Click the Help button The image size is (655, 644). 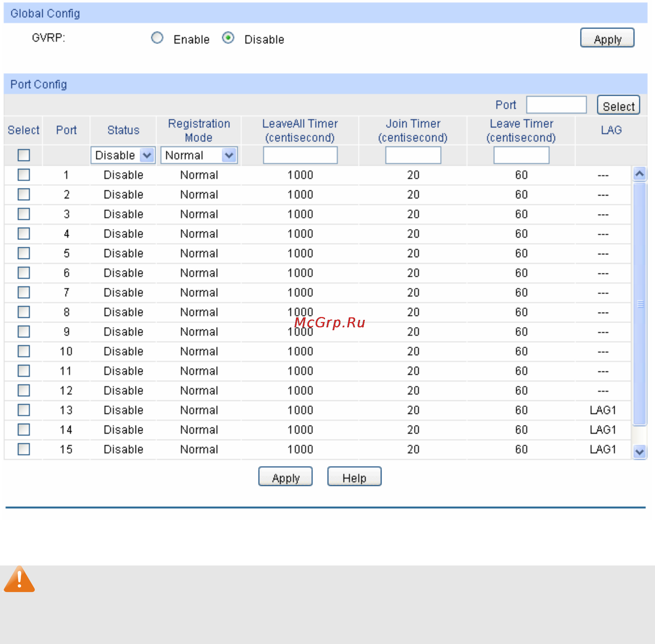354,477
